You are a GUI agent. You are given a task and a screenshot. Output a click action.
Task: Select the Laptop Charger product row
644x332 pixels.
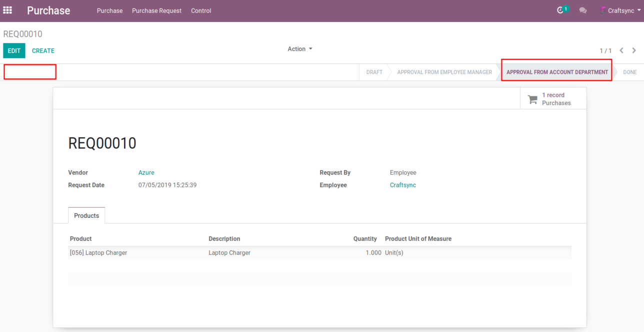click(x=98, y=253)
